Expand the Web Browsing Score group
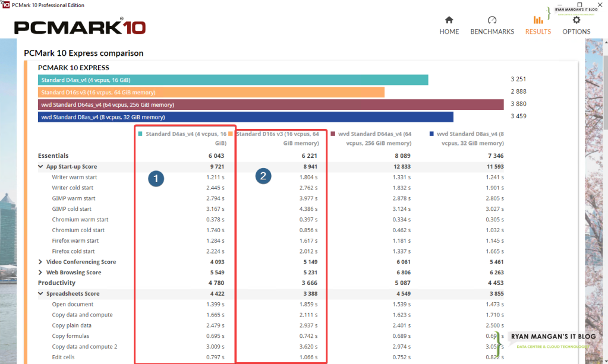Viewport: 608px width, 364px height. pyautogui.click(x=40, y=272)
